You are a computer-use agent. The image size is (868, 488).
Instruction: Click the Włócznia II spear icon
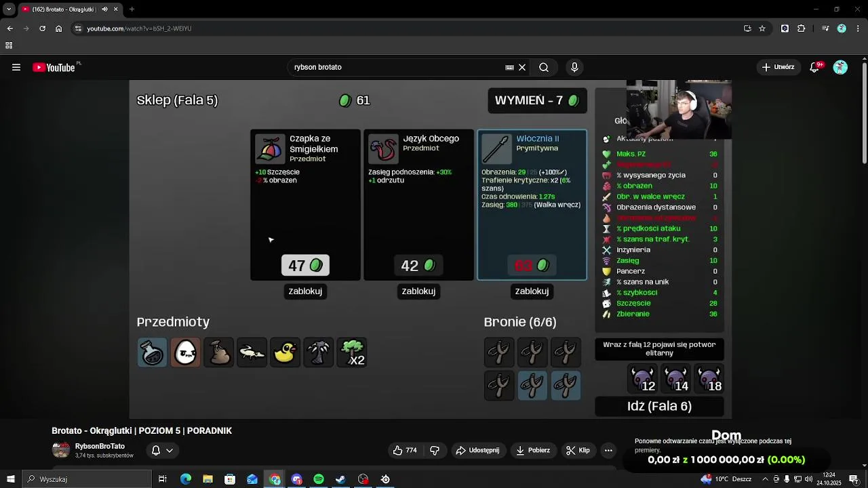pos(496,149)
